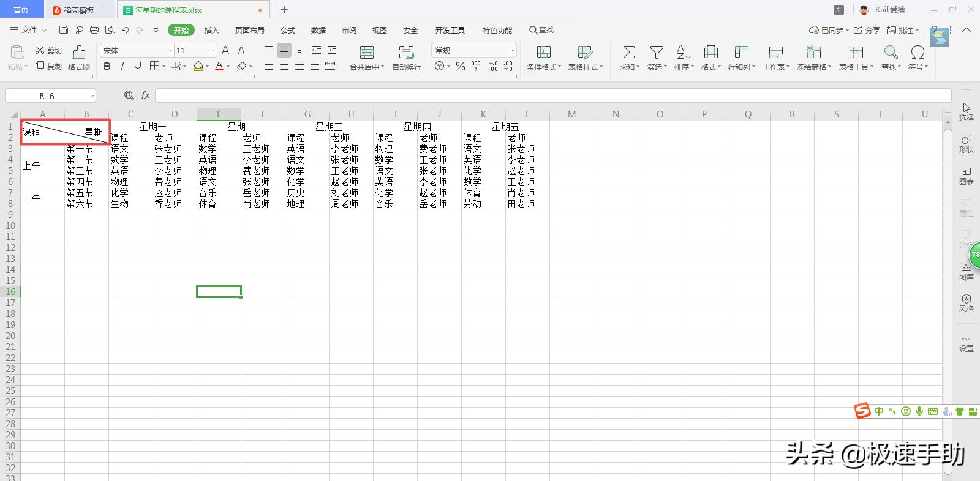This screenshot has width=980, height=481.
Task: Open the Formulas (公式) tab
Action: [x=288, y=30]
